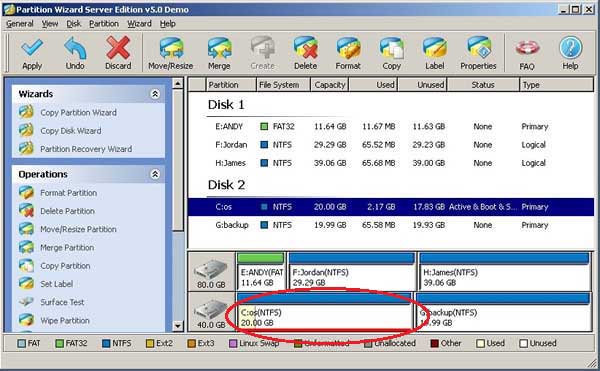Select the F:Jordan partition row
The width and height of the screenshot is (600, 371).
[x=391, y=145]
